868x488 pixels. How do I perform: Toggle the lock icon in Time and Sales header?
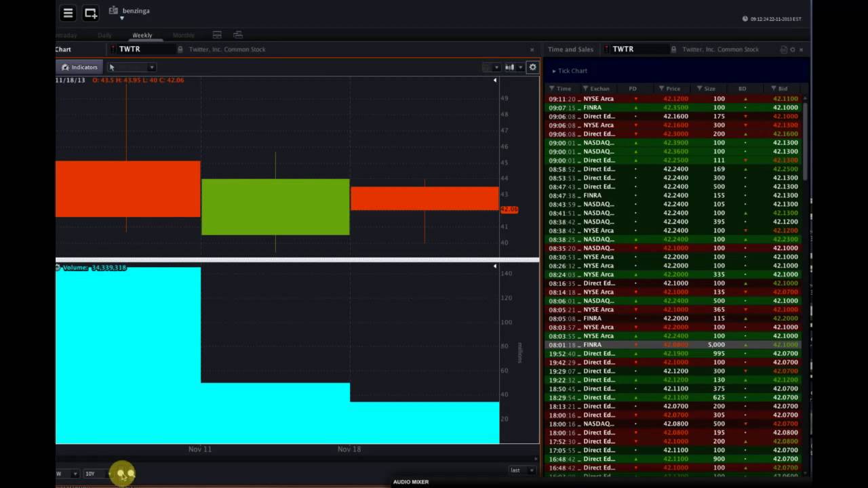pos(673,49)
